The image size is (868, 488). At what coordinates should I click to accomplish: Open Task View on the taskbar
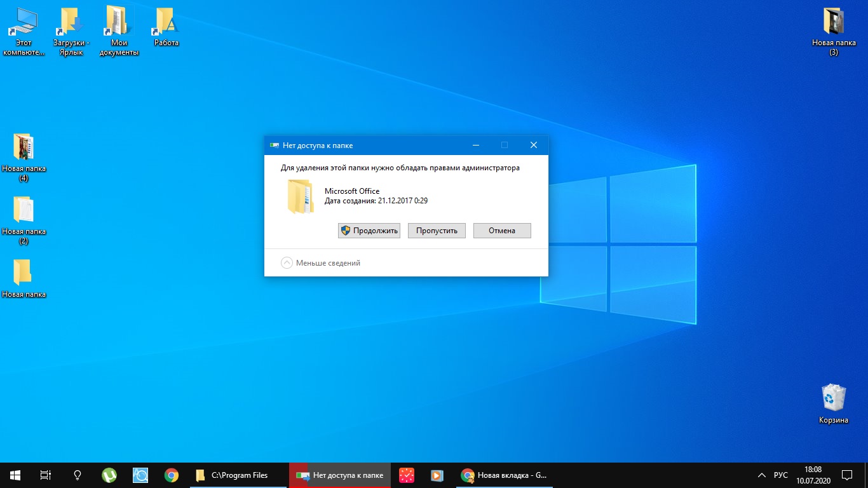(46, 475)
